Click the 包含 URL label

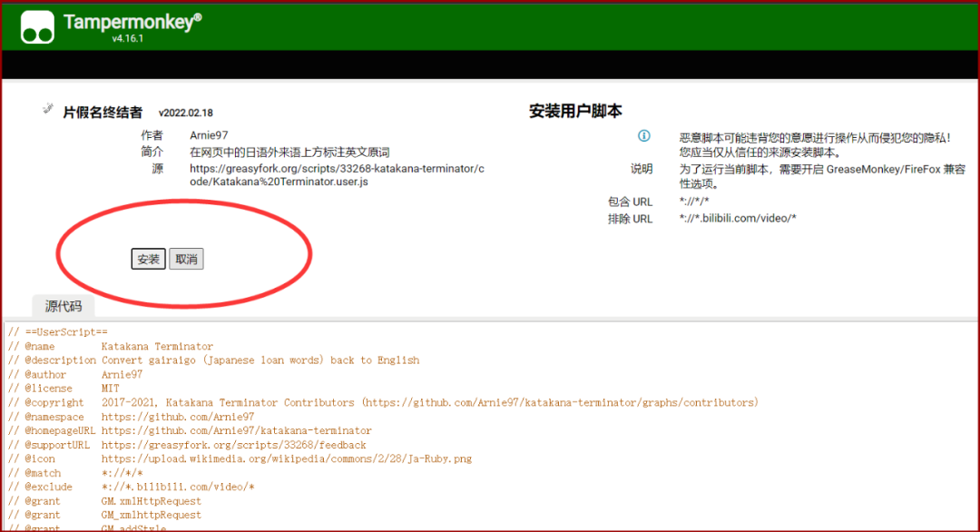pos(630,202)
